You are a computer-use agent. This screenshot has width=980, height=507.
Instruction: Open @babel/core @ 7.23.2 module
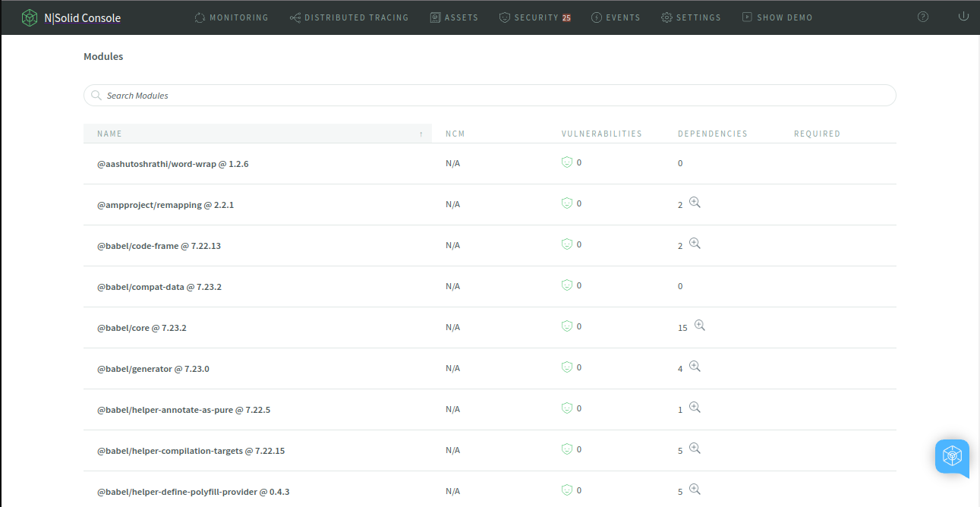point(142,328)
